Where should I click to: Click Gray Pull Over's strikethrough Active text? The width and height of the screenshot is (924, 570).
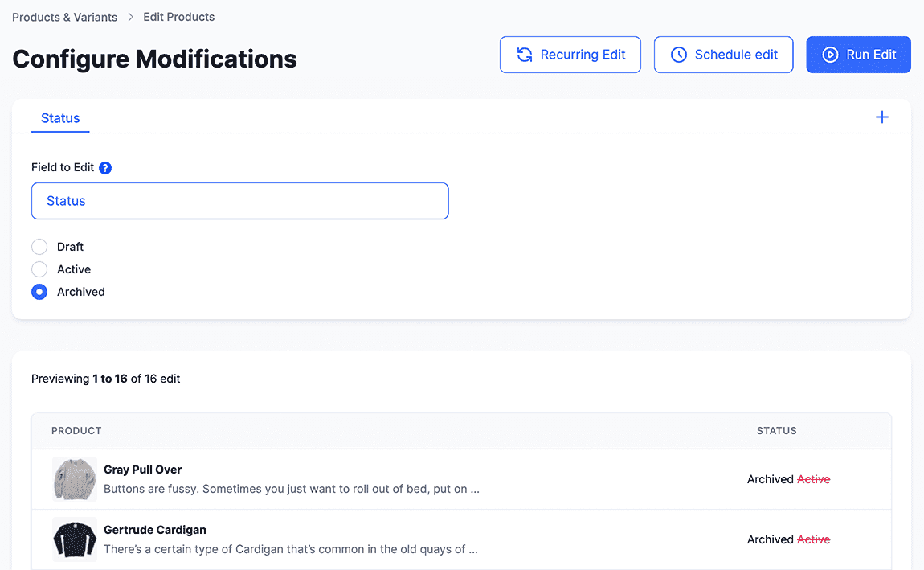click(813, 479)
